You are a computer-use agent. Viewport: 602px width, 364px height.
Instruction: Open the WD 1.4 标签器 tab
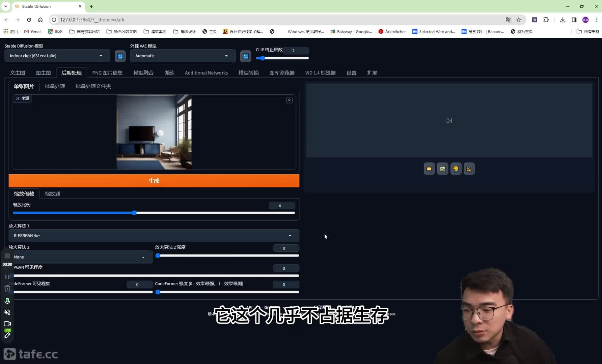point(320,73)
